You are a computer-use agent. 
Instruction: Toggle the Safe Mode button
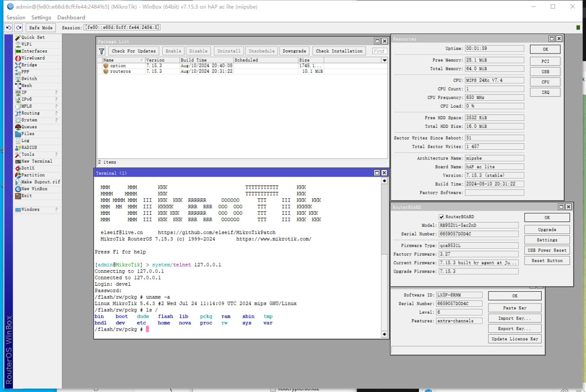pyautogui.click(x=41, y=28)
